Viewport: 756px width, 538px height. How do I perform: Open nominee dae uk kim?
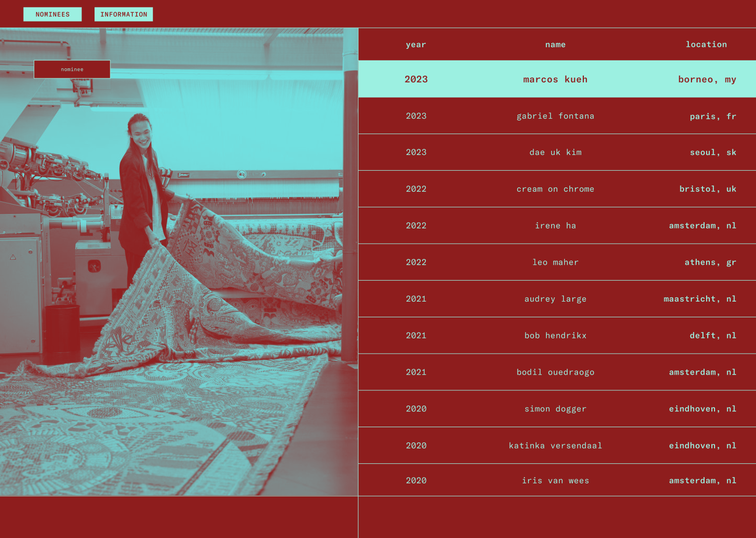[x=557, y=152]
